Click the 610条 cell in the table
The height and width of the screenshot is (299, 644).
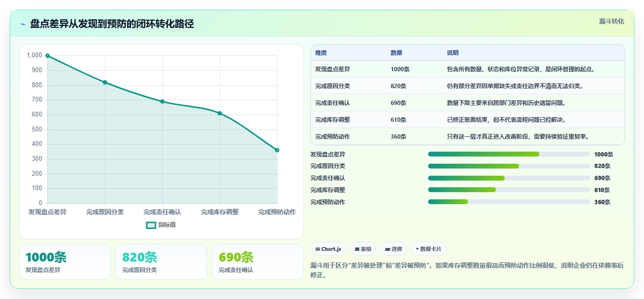coord(399,120)
